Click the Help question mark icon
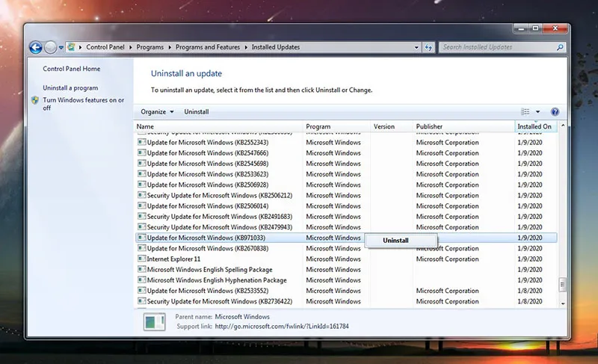 555,112
